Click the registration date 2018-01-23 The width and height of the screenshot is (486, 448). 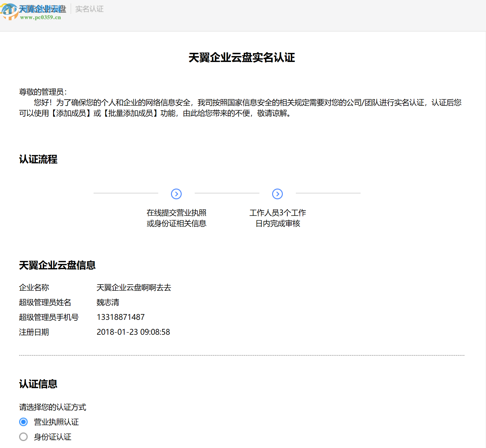133,332
